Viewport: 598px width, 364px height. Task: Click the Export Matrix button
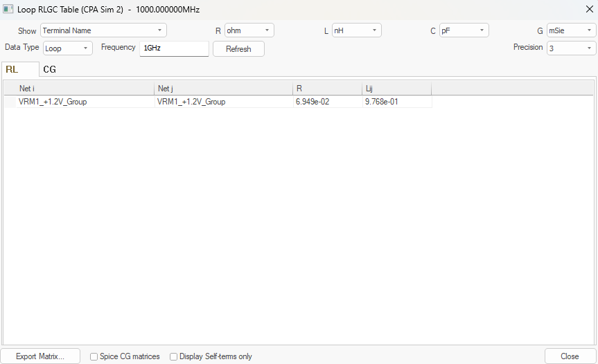[40, 356]
